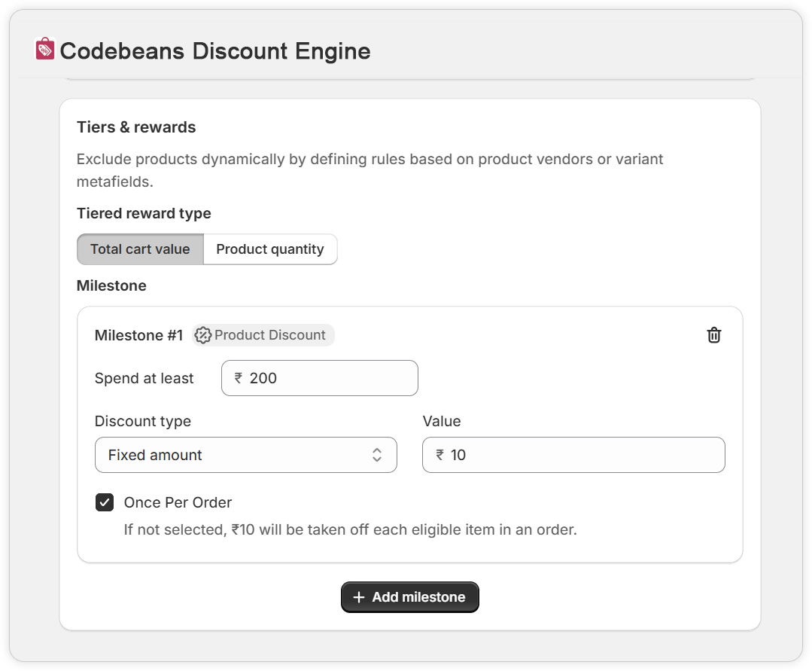Click the plus icon on Add milestone
This screenshot has height=671, width=812.
(x=359, y=597)
